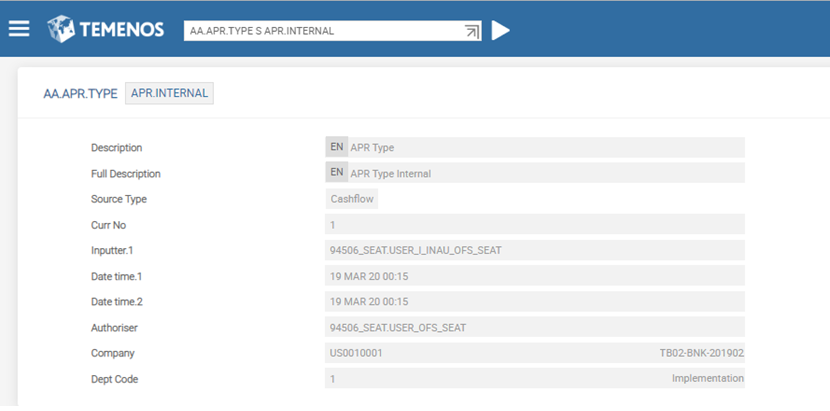Click the AA.APR.TYPE application title
The height and width of the screenshot is (411, 830).
coord(80,94)
